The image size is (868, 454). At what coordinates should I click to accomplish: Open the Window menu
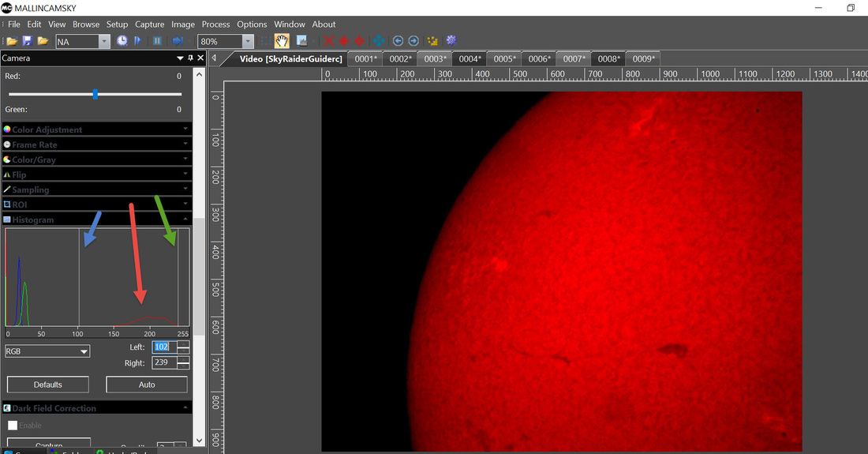(290, 24)
